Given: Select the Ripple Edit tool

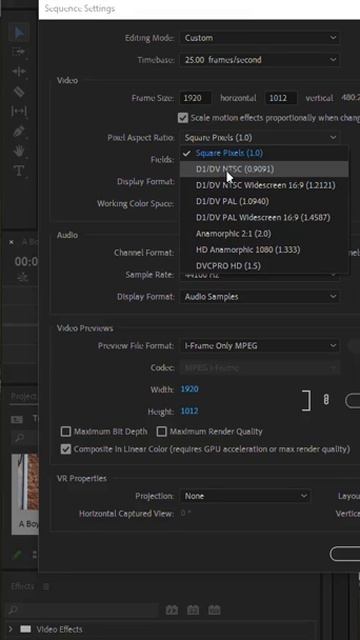Looking at the screenshot, I should tap(19, 71).
